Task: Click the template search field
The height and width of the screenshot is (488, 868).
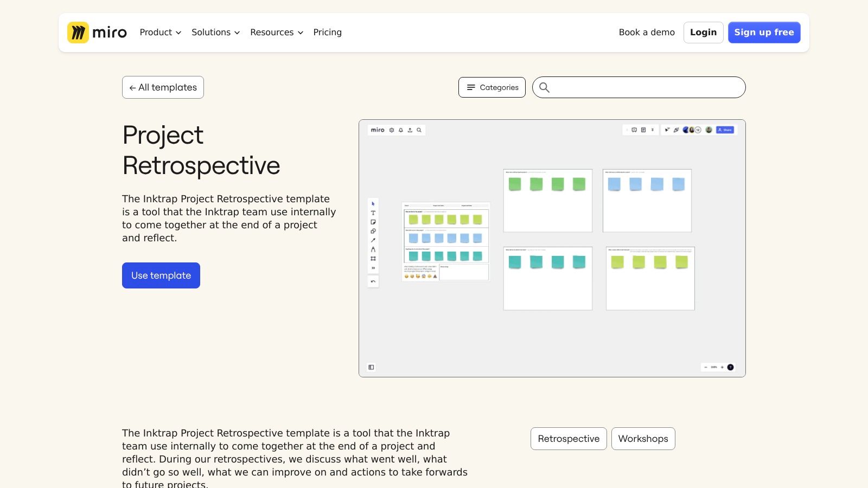Action: coord(639,87)
